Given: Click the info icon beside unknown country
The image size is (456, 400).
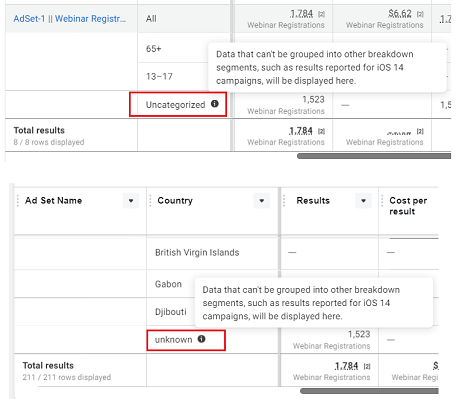Looking at the screenshot, I should [x=201, y=339].
